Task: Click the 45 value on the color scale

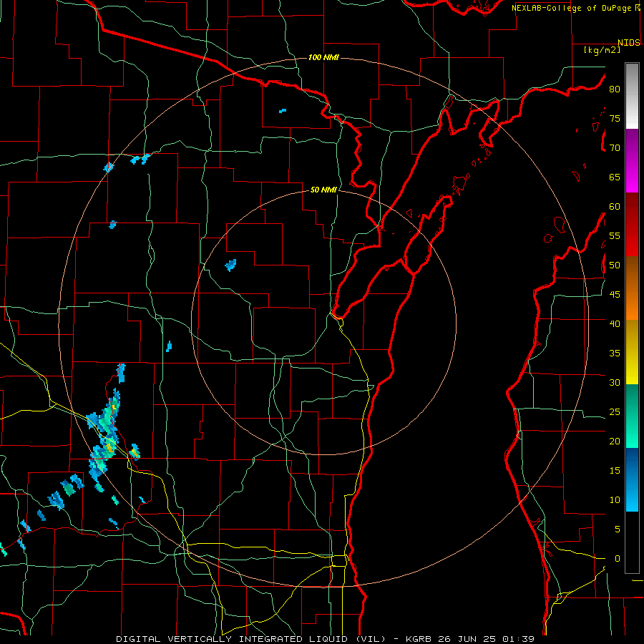Action: click(x=615, y=295)
